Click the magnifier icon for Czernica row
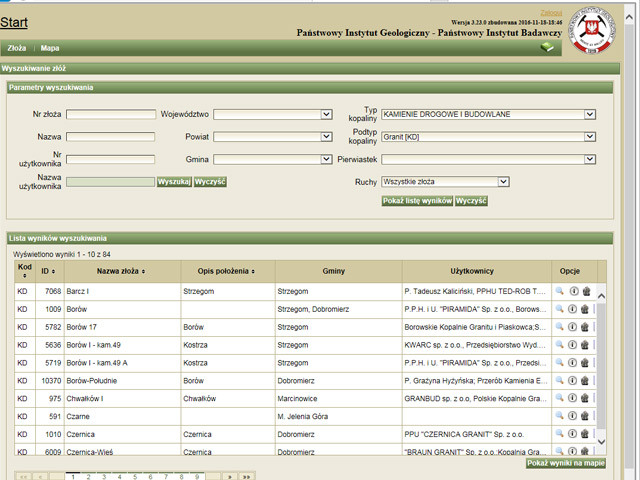Screen dimensions: 640x480 [559, 435]
